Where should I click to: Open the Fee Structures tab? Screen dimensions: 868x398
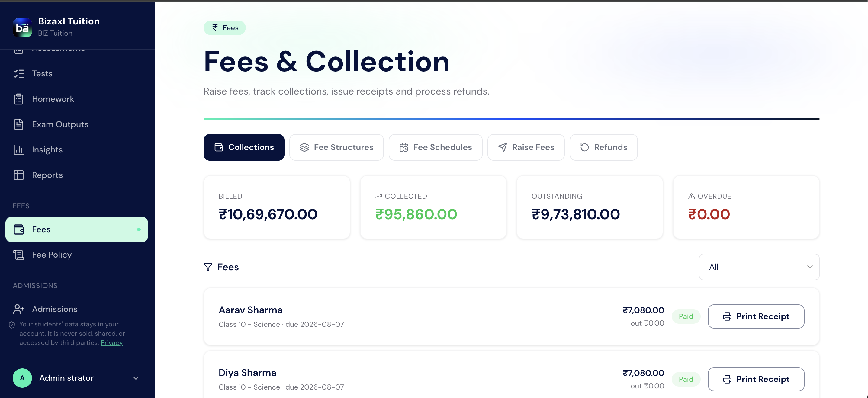(336, 147)
